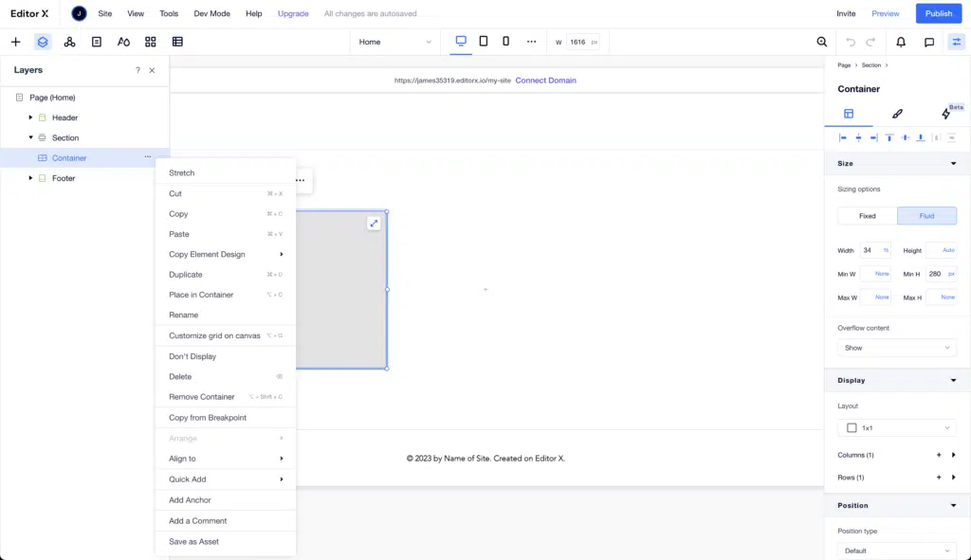Viewport: 971px width, 560px height.
Task: Expand the Footer layer
Action: point(30,178)
